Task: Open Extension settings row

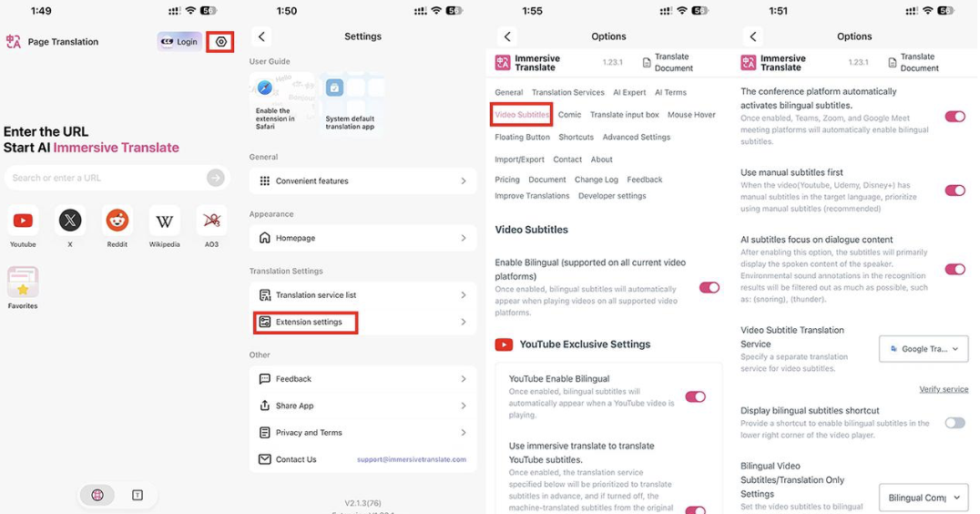Action: (362, 322)
